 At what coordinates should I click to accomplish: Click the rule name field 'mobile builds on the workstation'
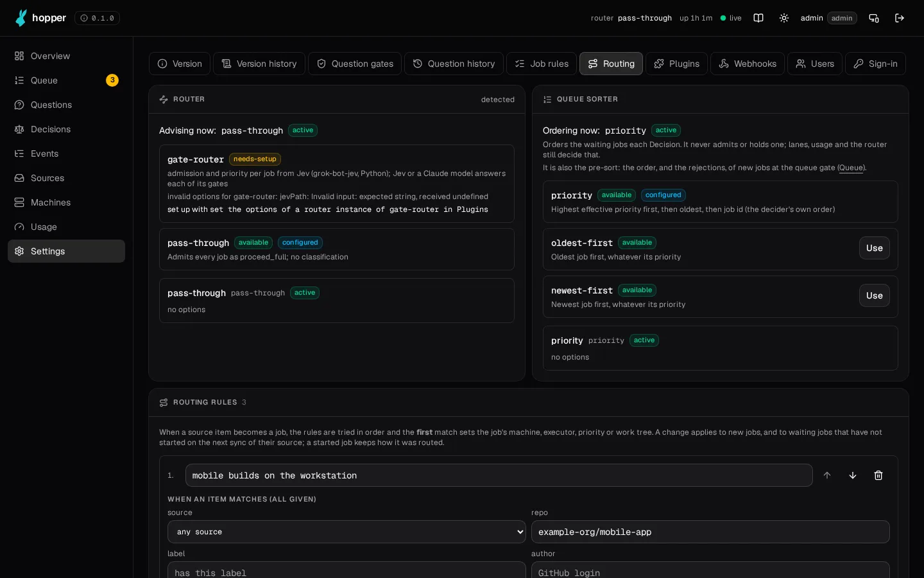[499, 475]
